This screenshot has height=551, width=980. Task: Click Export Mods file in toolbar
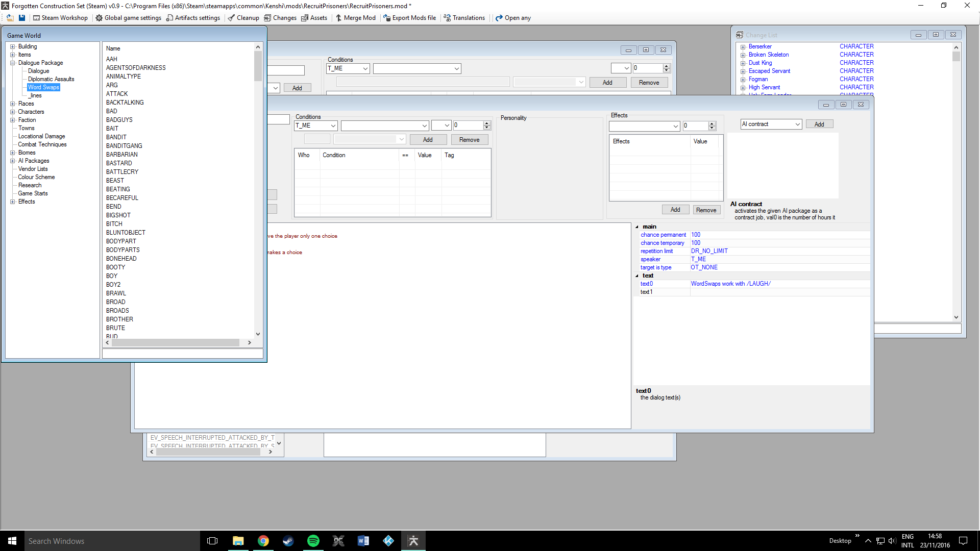(409, 18)
